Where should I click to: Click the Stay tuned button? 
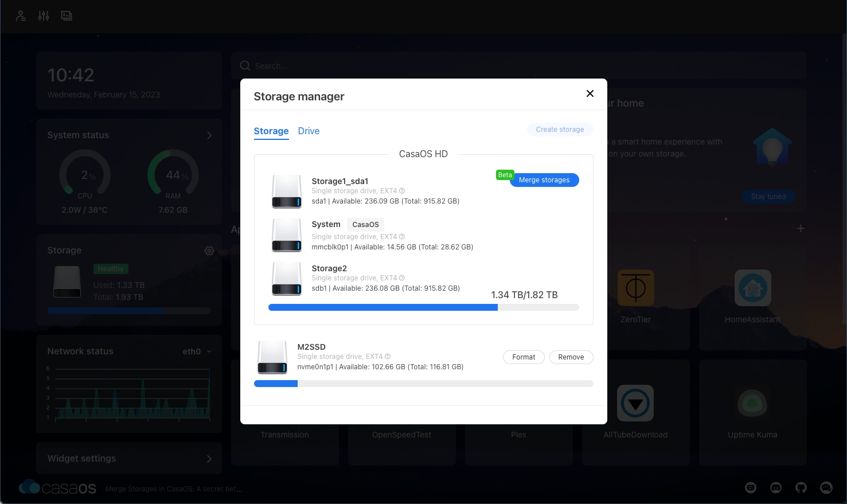click(768, 197)
